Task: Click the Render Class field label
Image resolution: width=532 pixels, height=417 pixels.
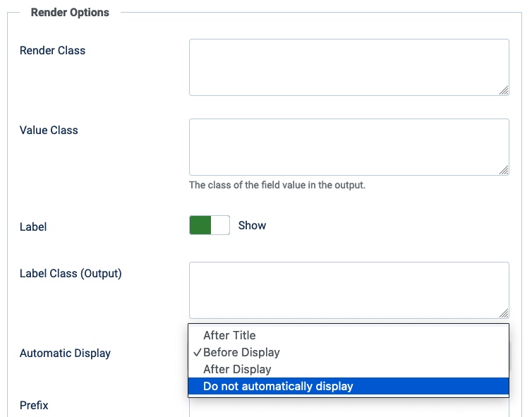Action: click(x=53, y=51)
